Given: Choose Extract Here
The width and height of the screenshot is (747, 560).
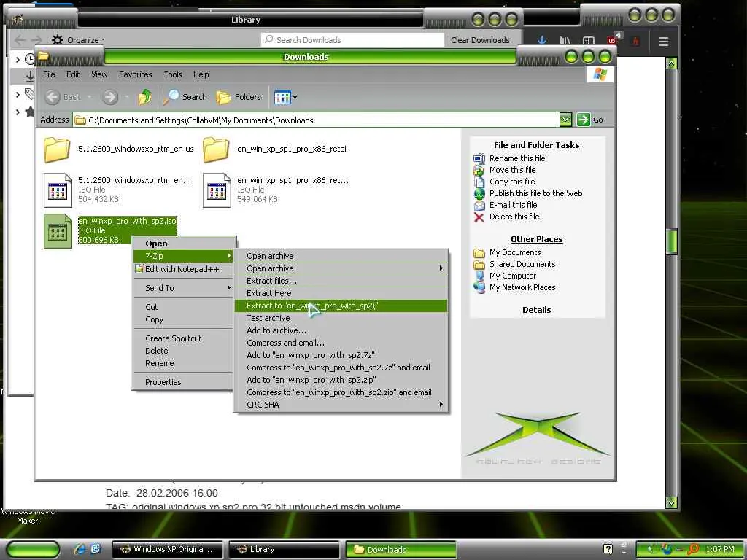Looking at the screenshot, I should coord(341,293).
